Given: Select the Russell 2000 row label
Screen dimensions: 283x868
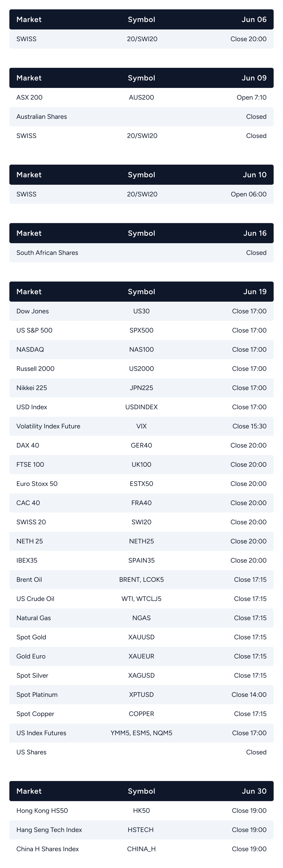Looking at the screenshot, I should click(35, 369).
